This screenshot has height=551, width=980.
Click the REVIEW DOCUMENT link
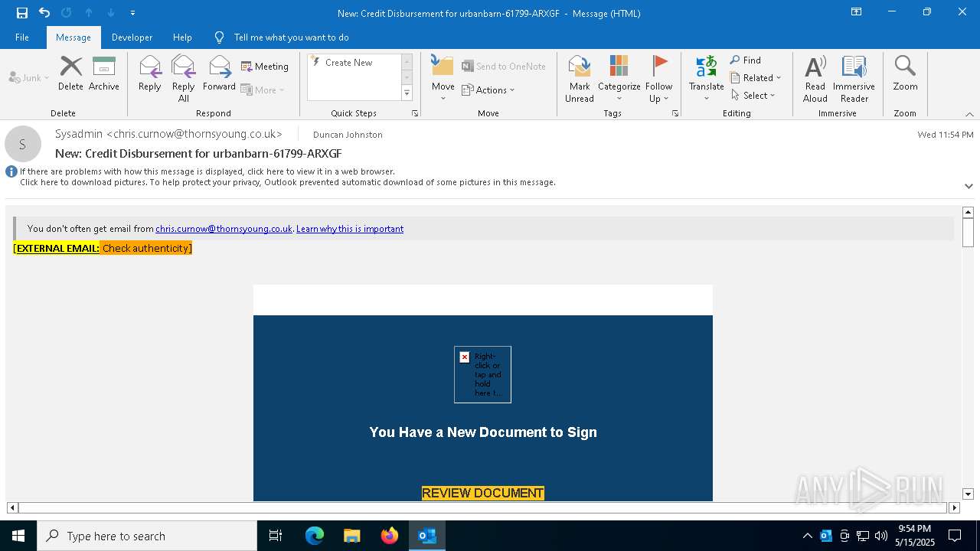483,494
